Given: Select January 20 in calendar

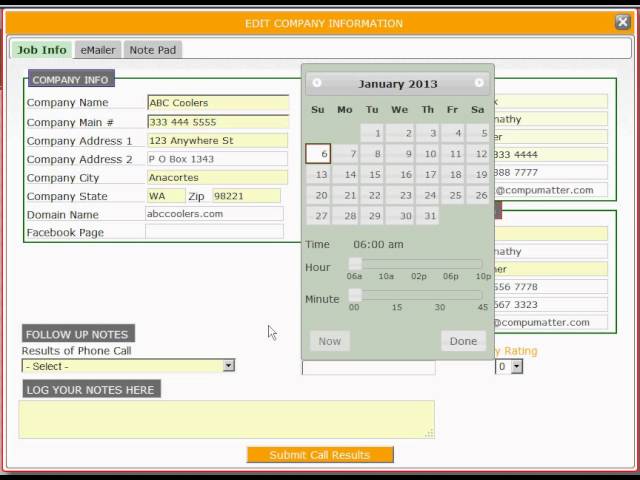Looking at the screenshot, I should (318, 196).
